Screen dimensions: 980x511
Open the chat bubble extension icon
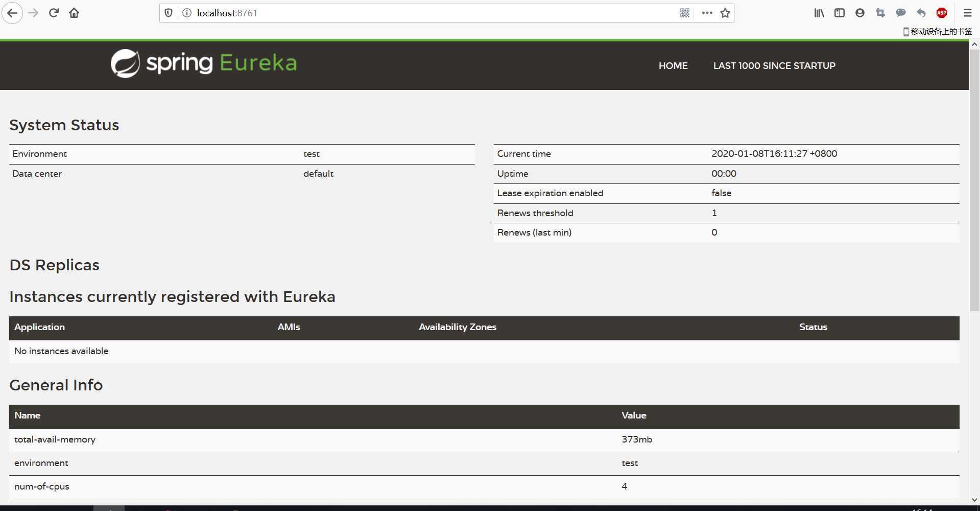click(901, 13)
